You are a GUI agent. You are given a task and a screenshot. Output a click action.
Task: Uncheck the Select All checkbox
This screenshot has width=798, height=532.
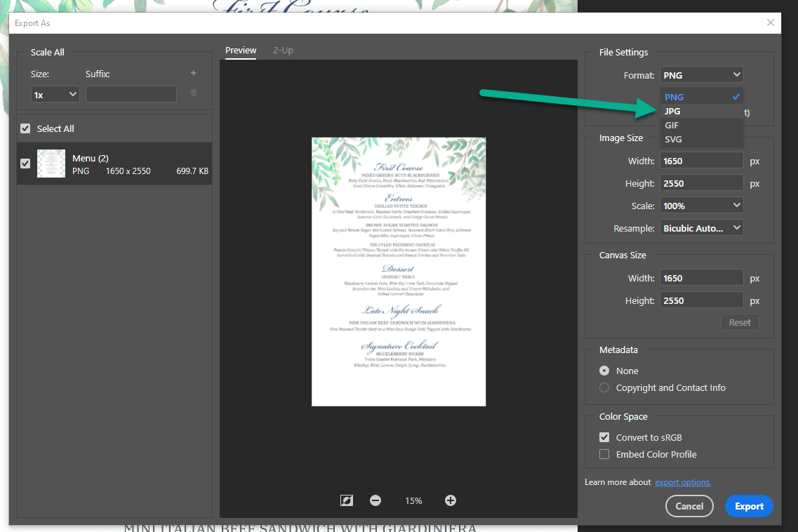coord(25,128)
